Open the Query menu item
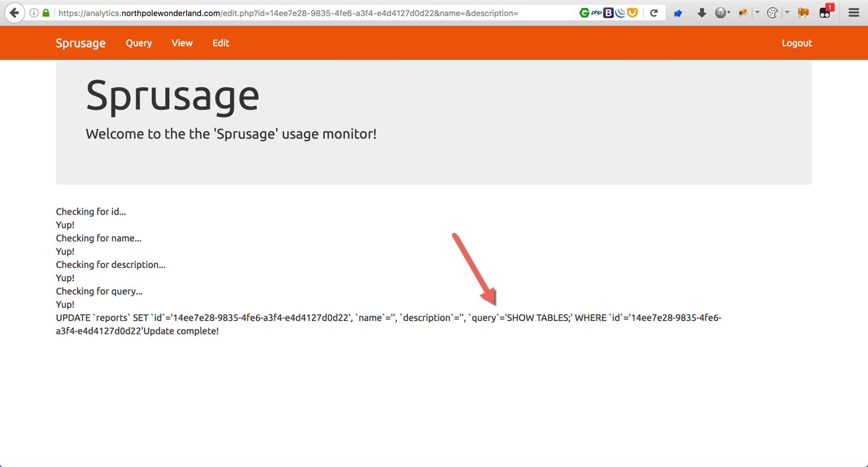The height and width of the screenshot is (467, 868). (139, 43)
